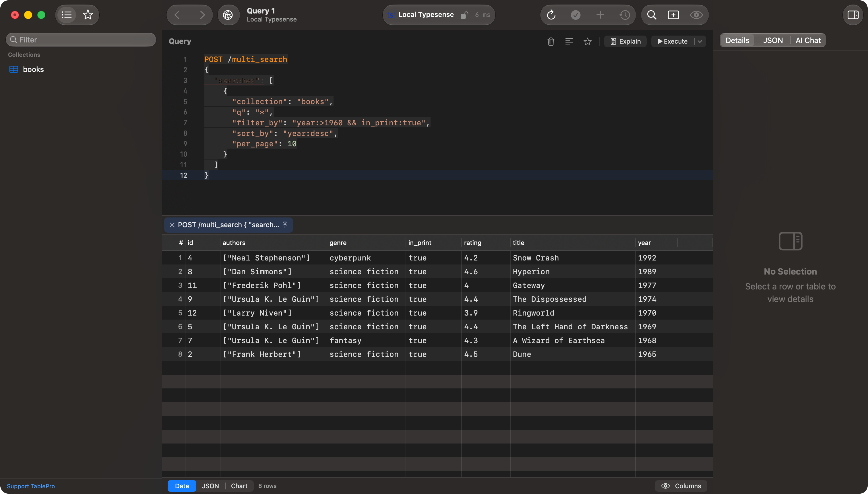Click the Query 1 tab title
This screenshot has width=868, height=494.
pos(261,11)
